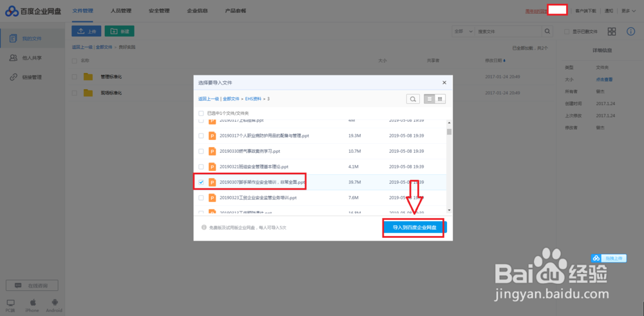
Task: Check 20190330燃气事故案例学习.ppt checkbox
Action: 201,152
